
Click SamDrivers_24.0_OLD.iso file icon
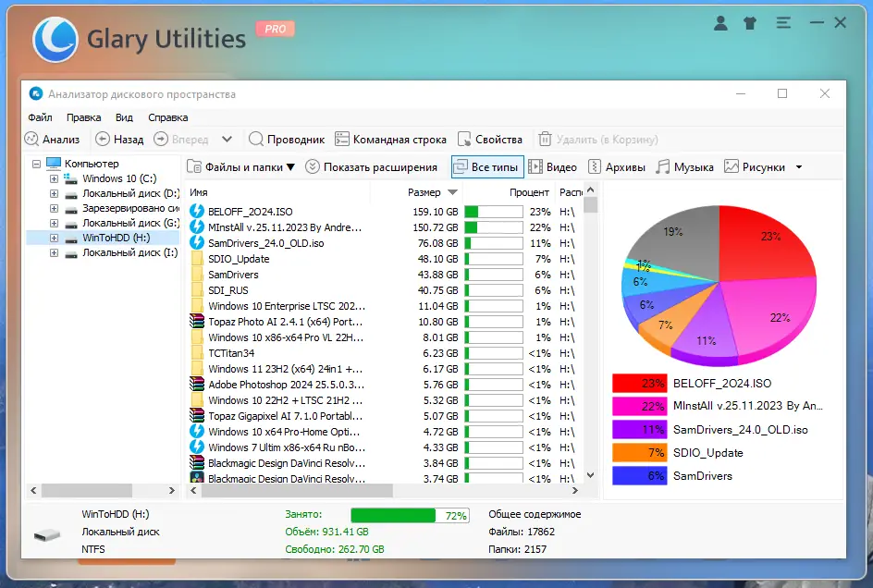(x=197, y=242)
